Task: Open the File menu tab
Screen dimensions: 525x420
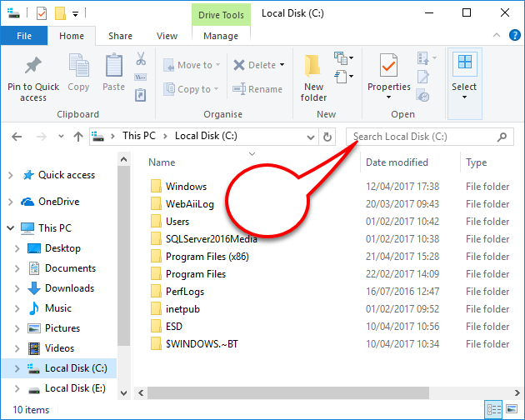Action: click(24, 36)
